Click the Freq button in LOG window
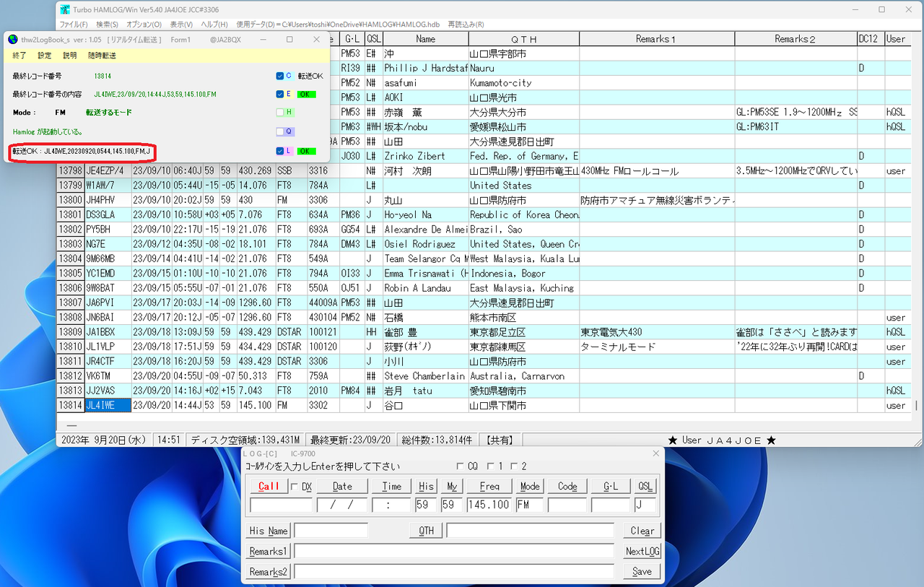Screen dimensions: 924x587 489,487
